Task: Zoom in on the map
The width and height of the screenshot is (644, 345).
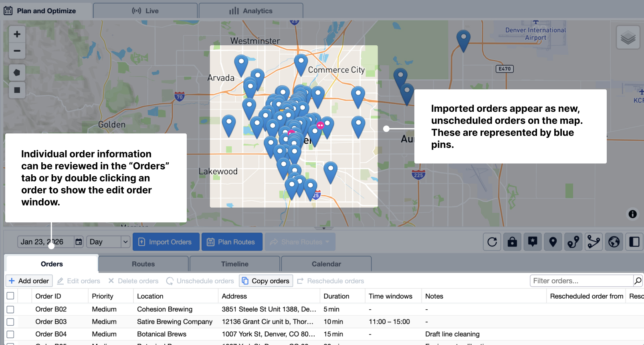Action: (17, 34)
